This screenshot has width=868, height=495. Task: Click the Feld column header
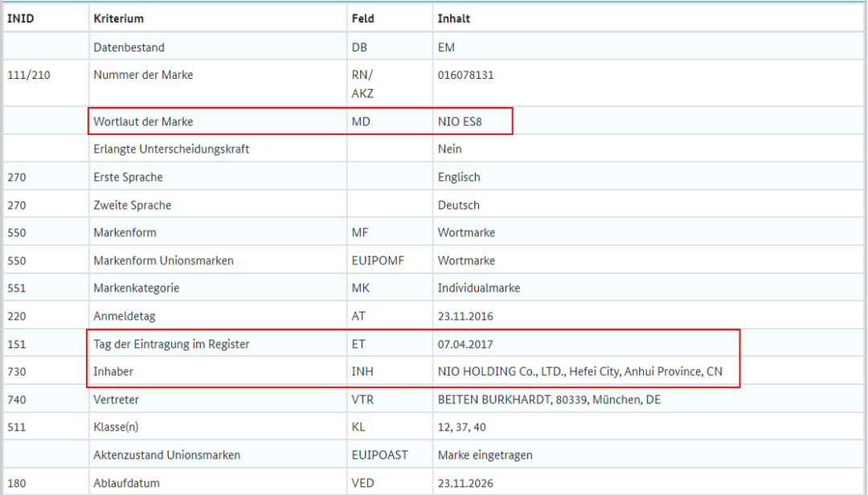click(x=362, y=18)
